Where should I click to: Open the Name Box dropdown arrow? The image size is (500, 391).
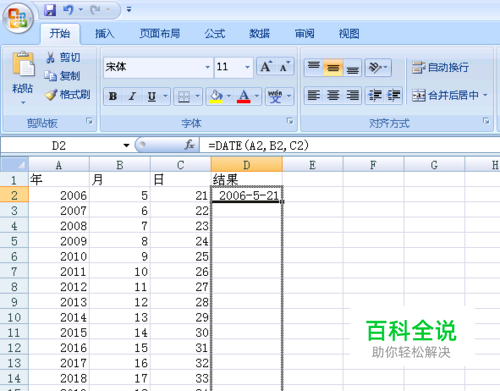[x=126, y=145]
